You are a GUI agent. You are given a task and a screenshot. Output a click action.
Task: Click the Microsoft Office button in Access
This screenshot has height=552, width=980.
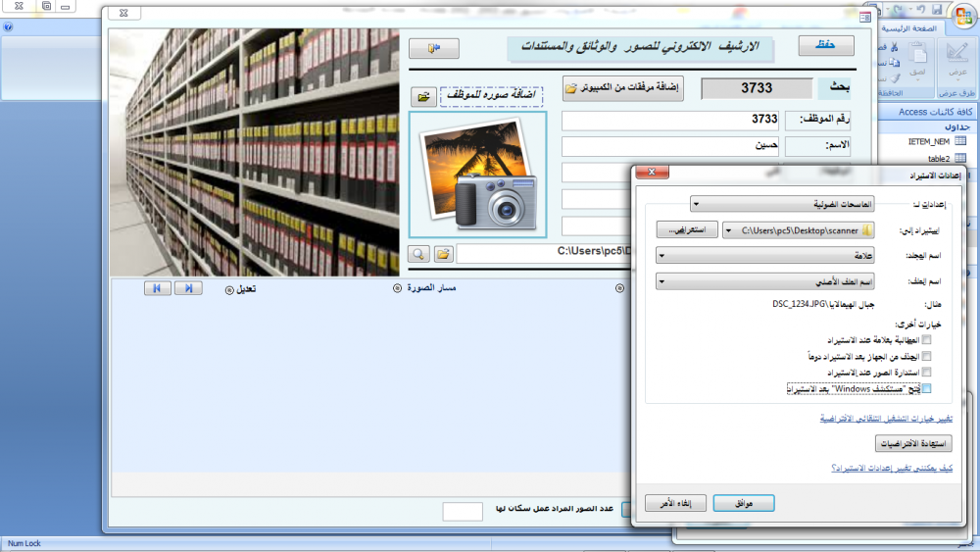[963, 17]
